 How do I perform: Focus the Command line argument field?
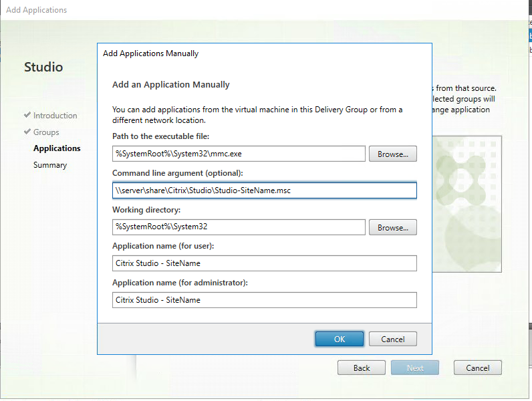(264, 190)
